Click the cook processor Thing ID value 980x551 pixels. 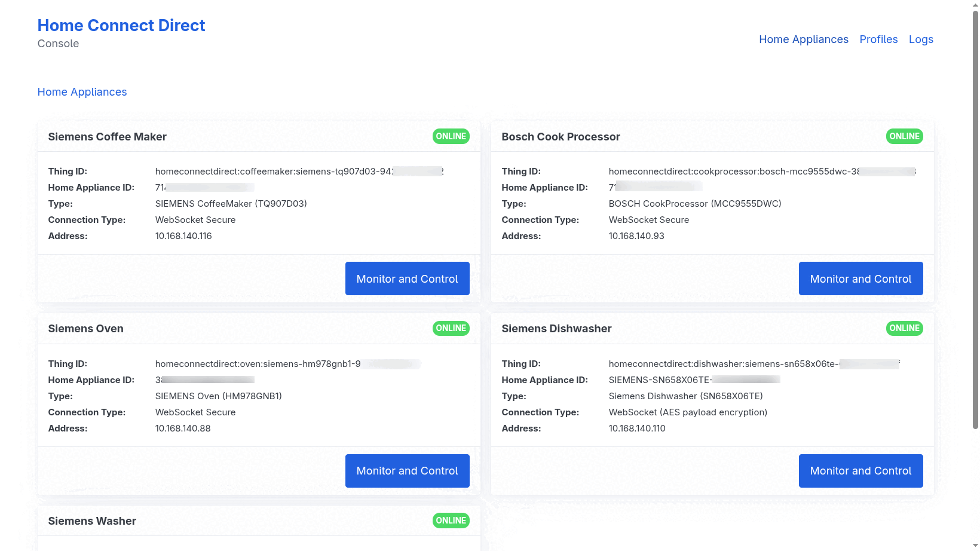762,172
